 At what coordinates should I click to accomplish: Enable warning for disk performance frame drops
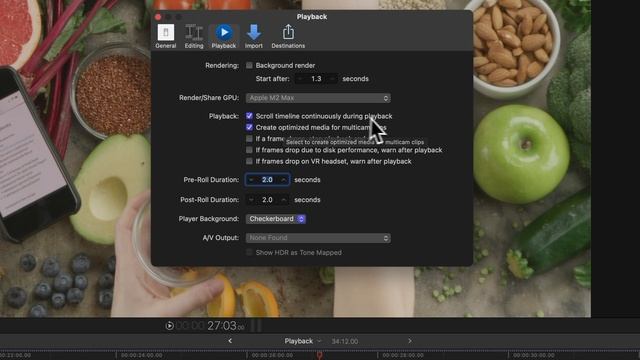pos(249,150)
